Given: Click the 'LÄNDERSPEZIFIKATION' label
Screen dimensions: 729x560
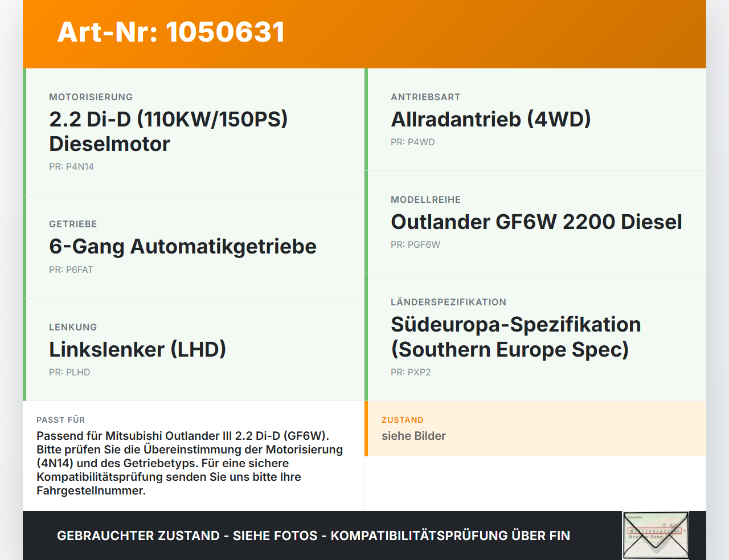Looking at the screenshot, I should click(x=449, y=302).
